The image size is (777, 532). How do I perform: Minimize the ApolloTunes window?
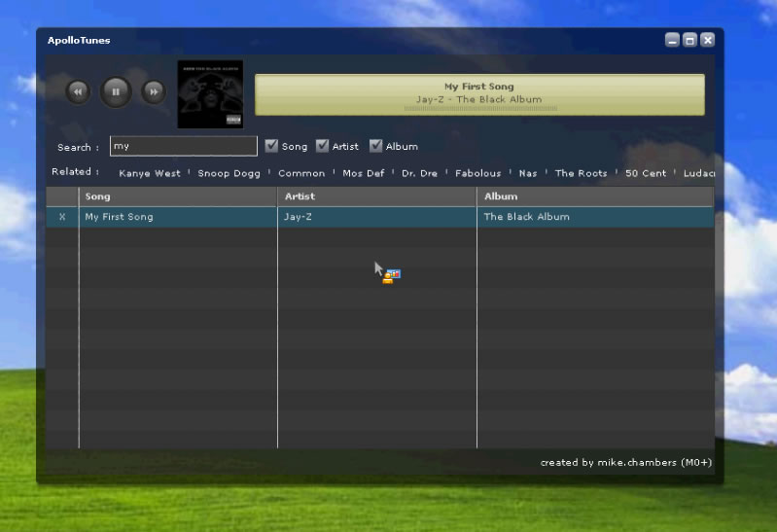[672, 40]
